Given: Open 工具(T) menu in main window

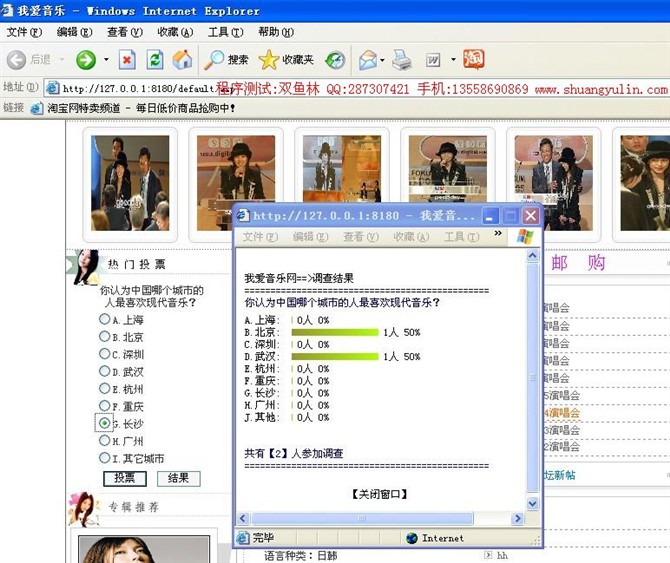Looking at the screenshot, I should [x=226, y=32].
